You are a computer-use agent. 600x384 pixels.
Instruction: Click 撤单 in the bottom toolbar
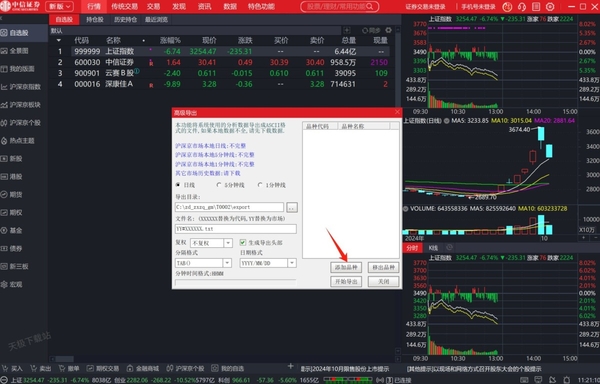point(69,369)
